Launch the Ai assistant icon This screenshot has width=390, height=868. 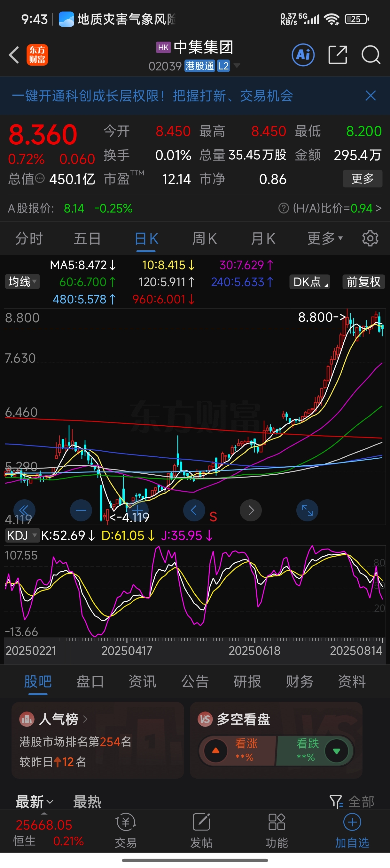point(303,55)
